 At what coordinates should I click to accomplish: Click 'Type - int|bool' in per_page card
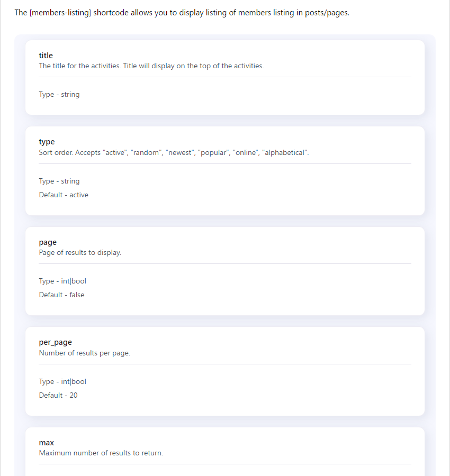point(62,381)
